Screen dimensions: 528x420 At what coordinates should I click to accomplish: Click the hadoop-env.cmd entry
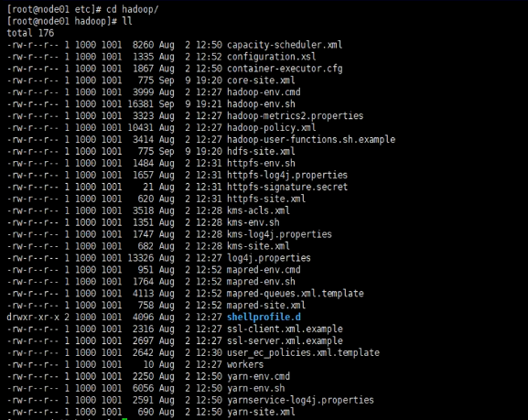[x=264, y=92]
